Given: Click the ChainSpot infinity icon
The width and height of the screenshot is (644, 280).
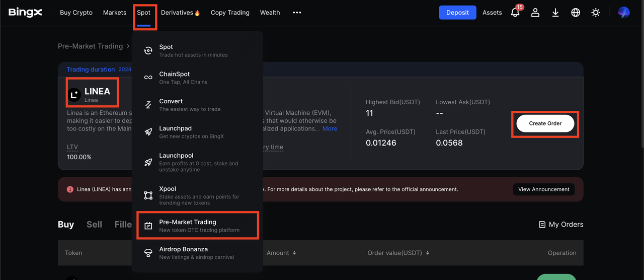Looking at the screenshot, I should [148, 78].
